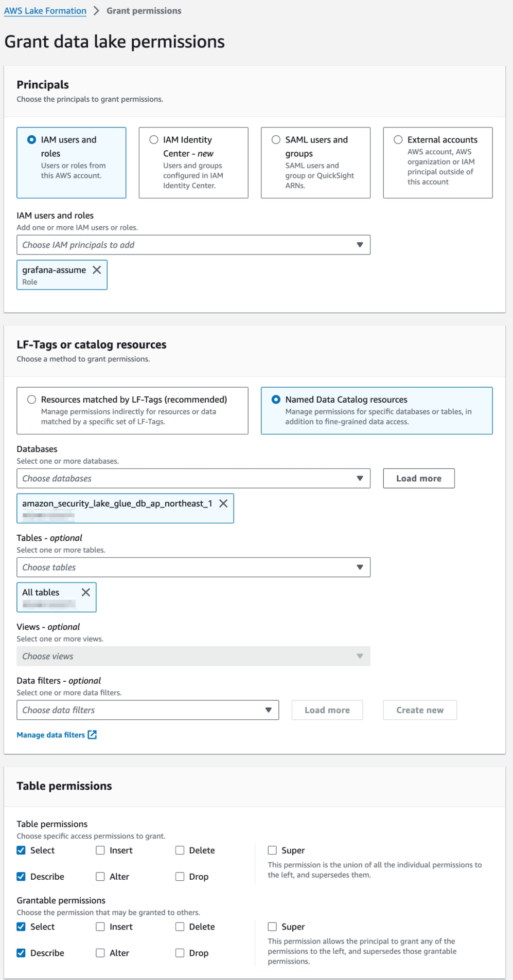Select Resources matched by LF-Tags option

pyautogui.click(x=32, y=400)
